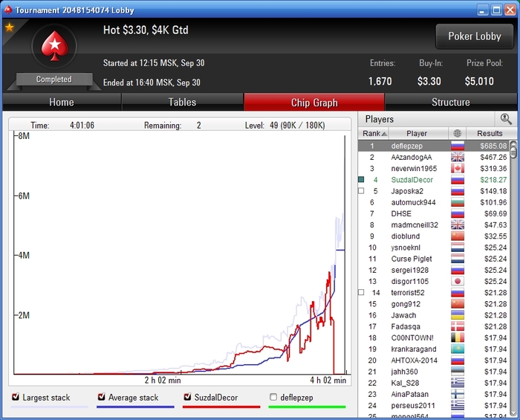Image resolution: width=520 pixels, height=420 pixels.
Task: Click the Hot $3.30, $4K Gtd title
Action: tap(146, 30)
